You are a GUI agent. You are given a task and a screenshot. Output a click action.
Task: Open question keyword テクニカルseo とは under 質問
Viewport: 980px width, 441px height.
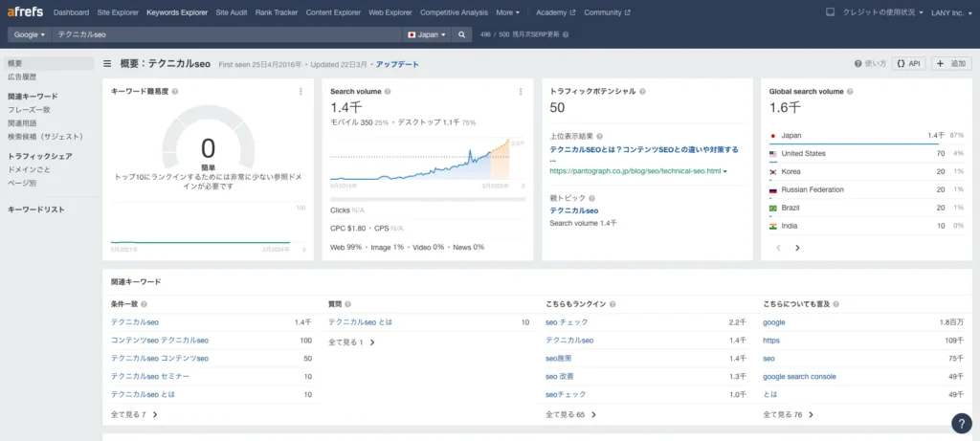coord(360,322)
